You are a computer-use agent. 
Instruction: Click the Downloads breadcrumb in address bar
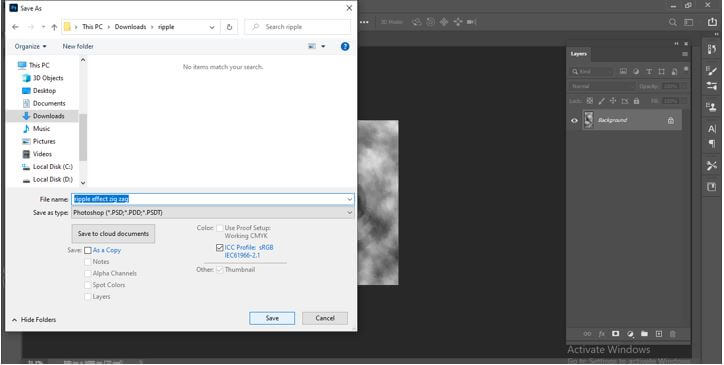[130, 27]
